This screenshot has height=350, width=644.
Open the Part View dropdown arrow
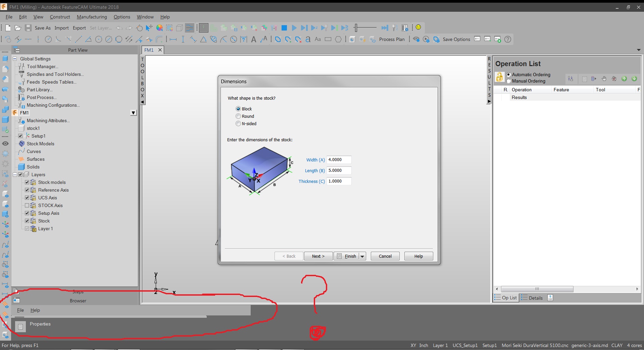click(x=133, y=113)
